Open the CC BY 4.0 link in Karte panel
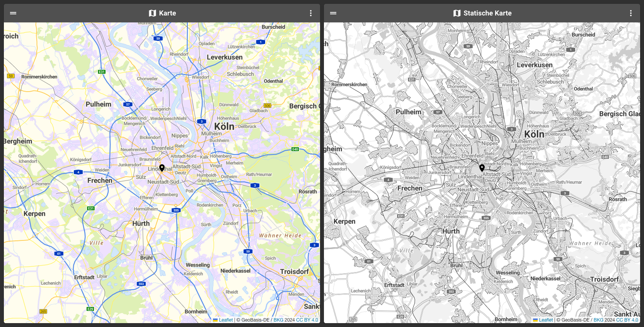This screenshot has height=327, width=644. (x=307, y=320)
